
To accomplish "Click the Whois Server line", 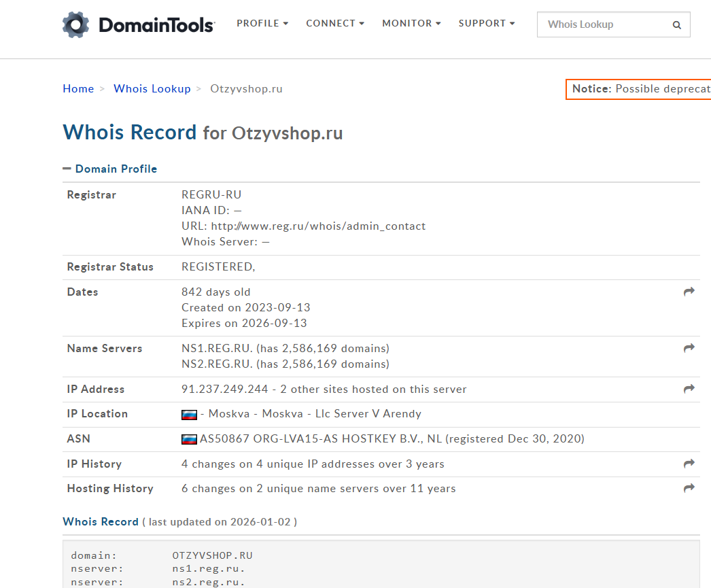I will [226, 241].
